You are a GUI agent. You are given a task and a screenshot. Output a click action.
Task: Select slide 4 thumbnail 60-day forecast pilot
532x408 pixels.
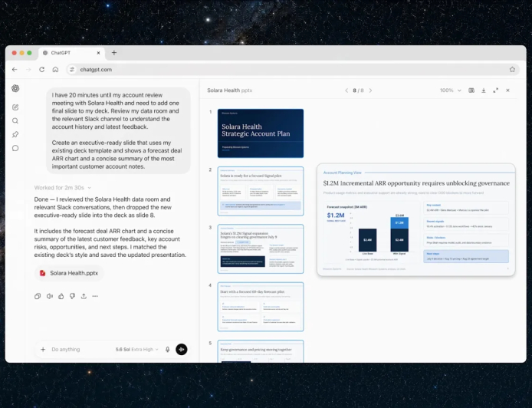[x=261, y=307]
